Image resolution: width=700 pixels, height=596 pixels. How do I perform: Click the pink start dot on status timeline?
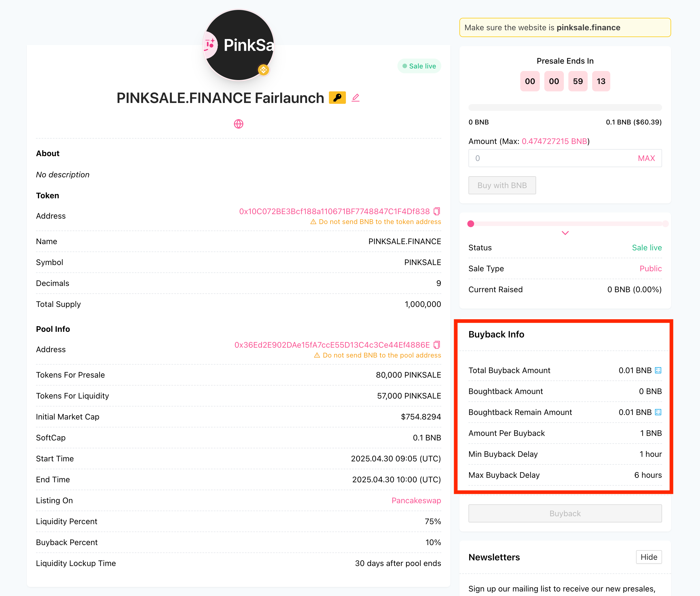pos(471,223)
